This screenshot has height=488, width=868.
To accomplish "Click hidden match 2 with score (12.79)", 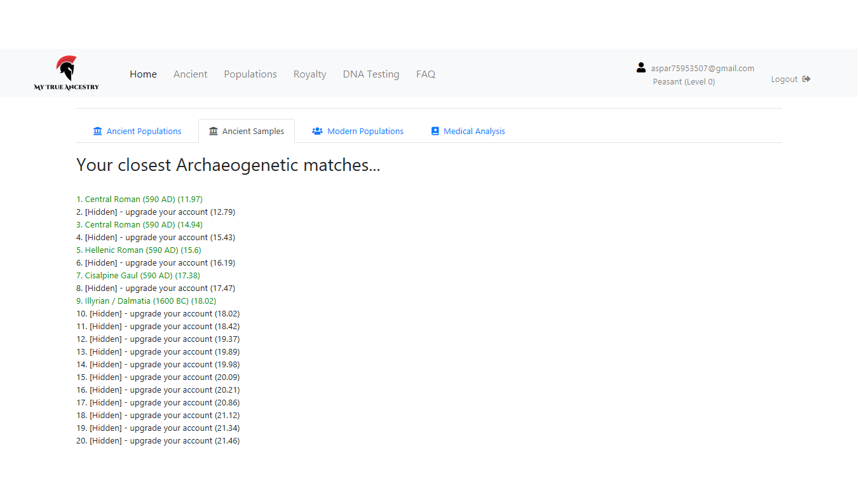I will pos(156,212).
